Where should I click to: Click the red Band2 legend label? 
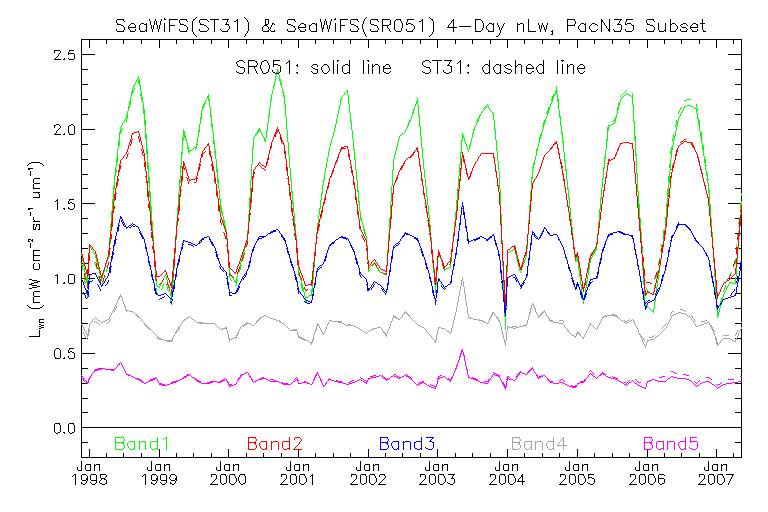pyautogui.click(x=274, y=444)
